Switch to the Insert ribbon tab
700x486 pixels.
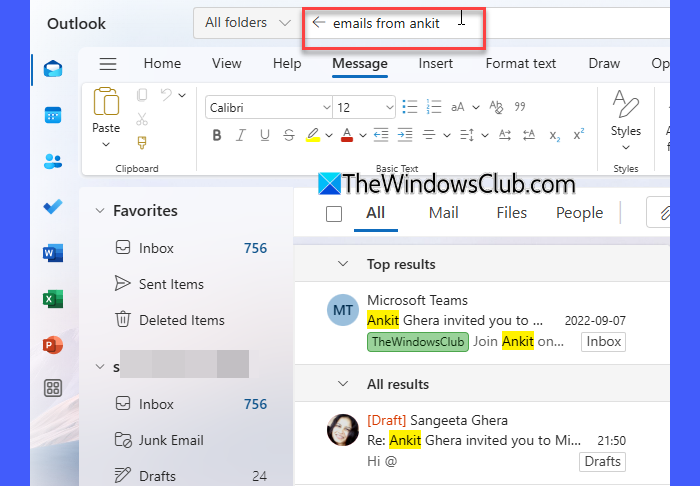click(x=436, y=64)
